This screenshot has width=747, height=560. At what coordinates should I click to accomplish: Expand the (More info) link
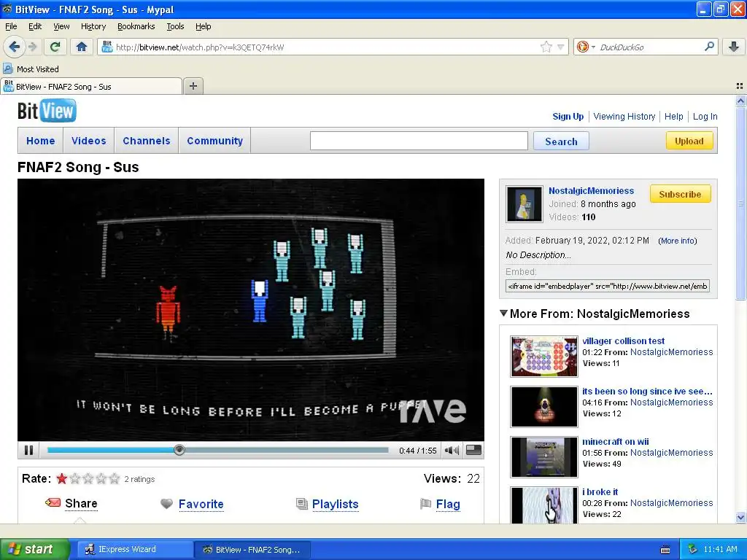(678, 241)
